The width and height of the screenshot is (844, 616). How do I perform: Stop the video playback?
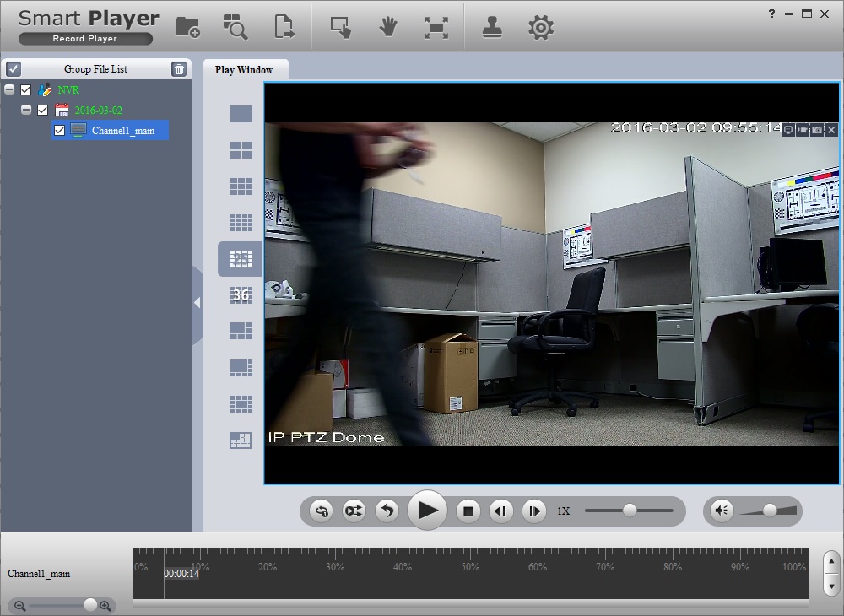pos(468,511)
